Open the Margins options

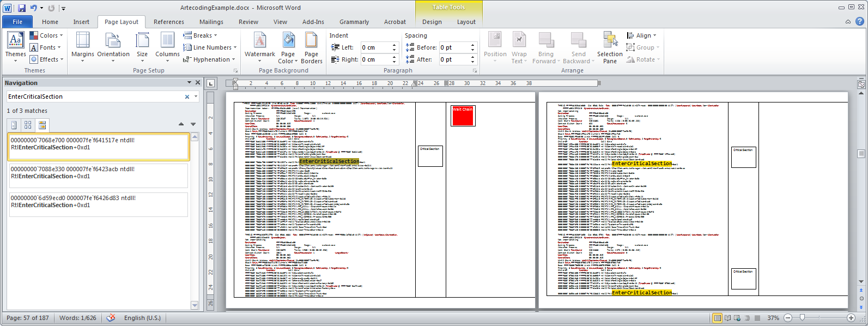(83, 46)
